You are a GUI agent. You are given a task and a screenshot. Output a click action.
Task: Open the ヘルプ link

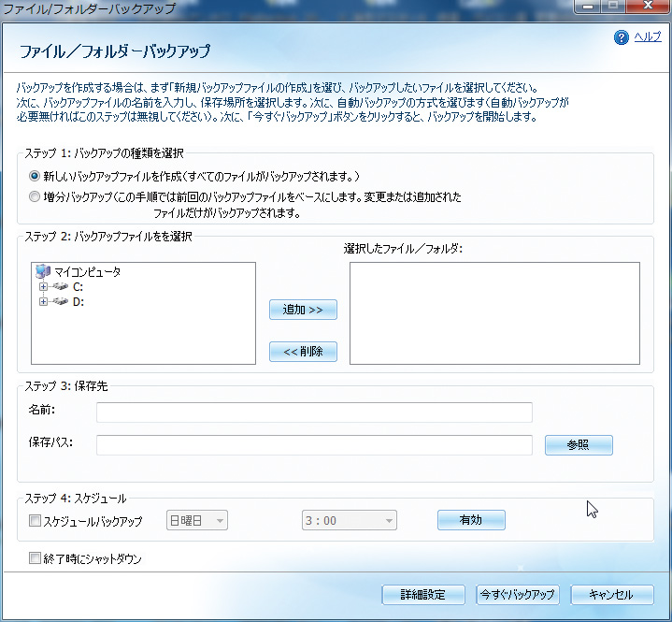[648, 37]
